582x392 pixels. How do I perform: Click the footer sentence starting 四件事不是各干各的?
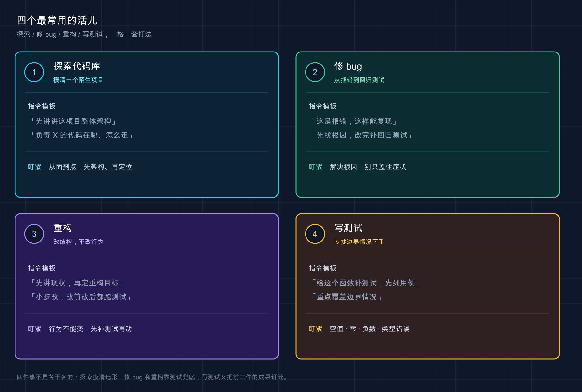click(x=152, y=377)
